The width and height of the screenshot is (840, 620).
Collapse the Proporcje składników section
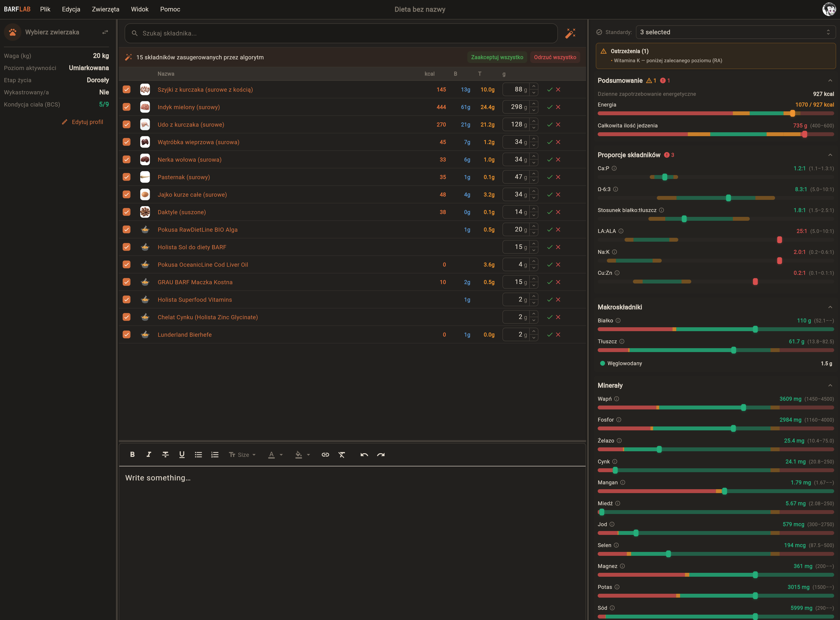[x=830, y=155]
